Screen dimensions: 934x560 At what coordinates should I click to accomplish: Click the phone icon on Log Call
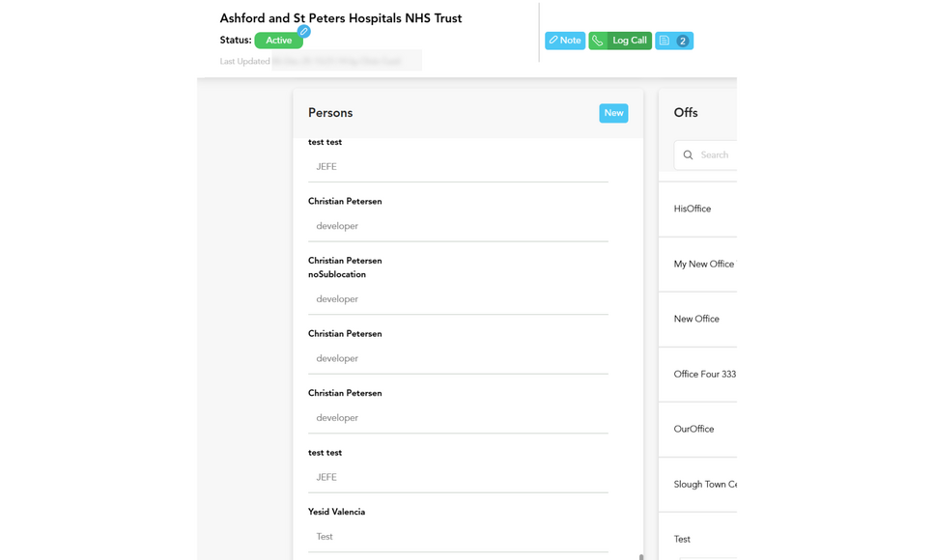click(x=598, y=41)
